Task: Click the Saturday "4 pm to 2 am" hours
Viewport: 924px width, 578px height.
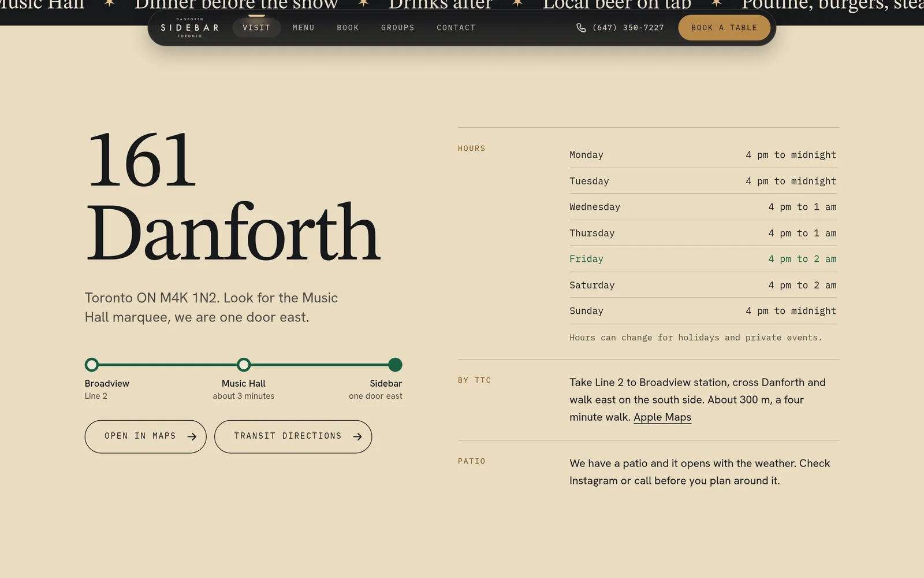Action: (x=802, y=285)
